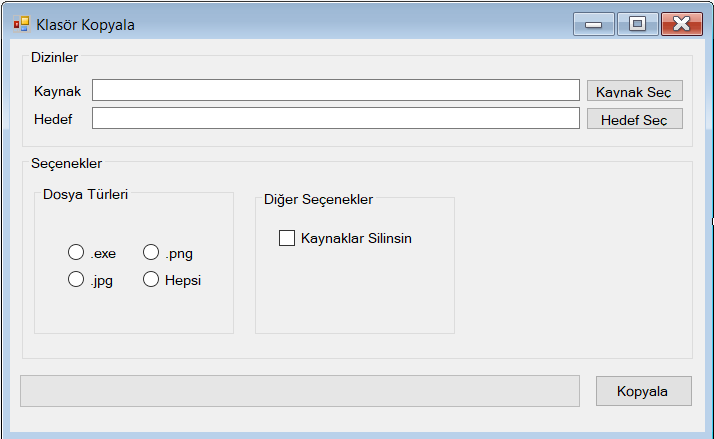
Task: Close the Klasör Kopyala window
Action: point(681,24)
